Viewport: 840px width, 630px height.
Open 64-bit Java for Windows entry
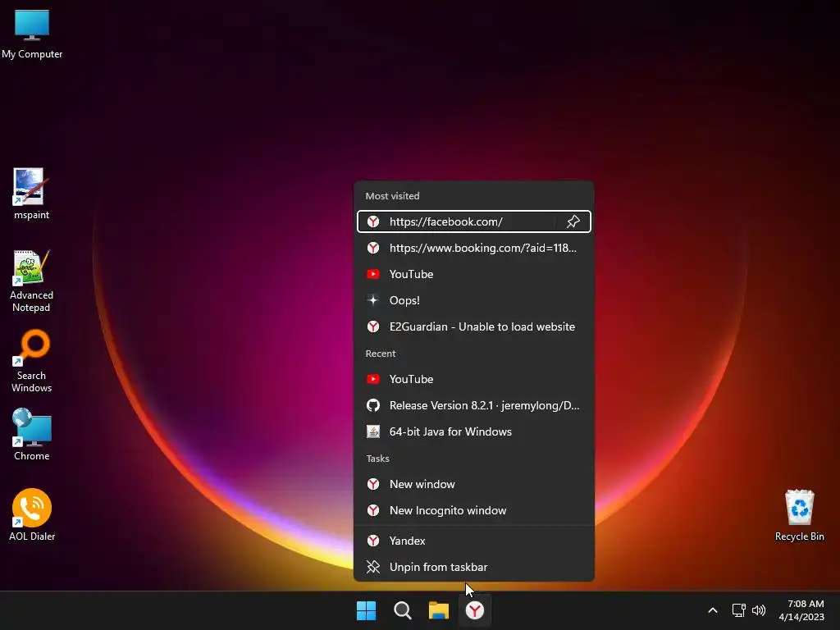(473, 431)
